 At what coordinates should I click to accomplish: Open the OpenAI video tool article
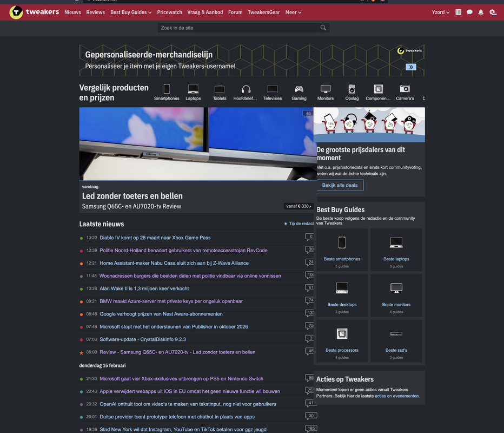[x=188, y=404]
